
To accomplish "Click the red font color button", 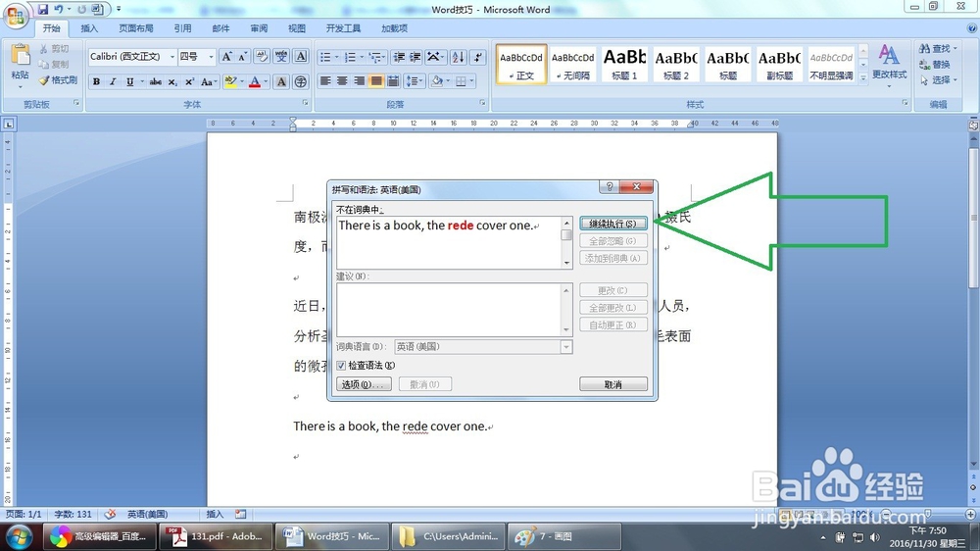I will point(255,82).
